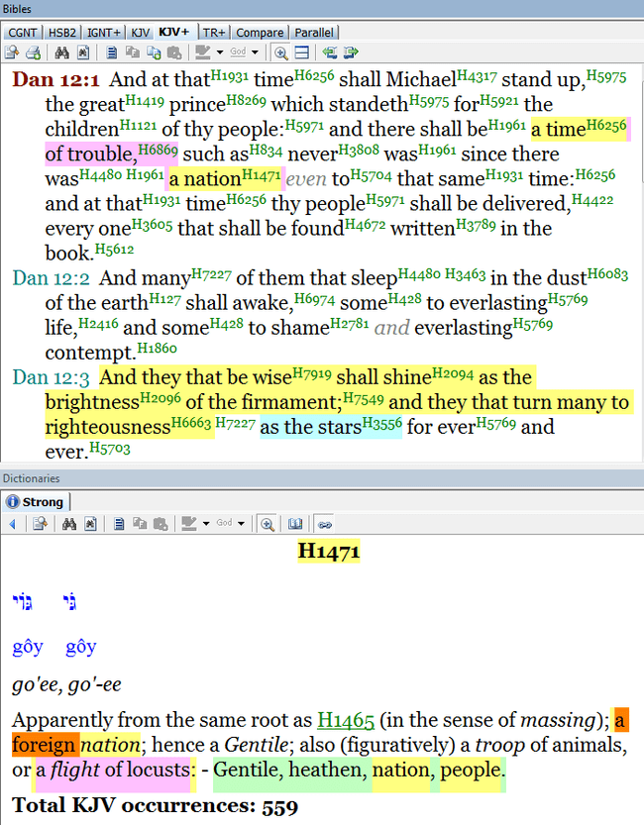Toggle the layout view button in Bibles toolbar
This screenshot has height=825, width=644.
pos(302,52)
